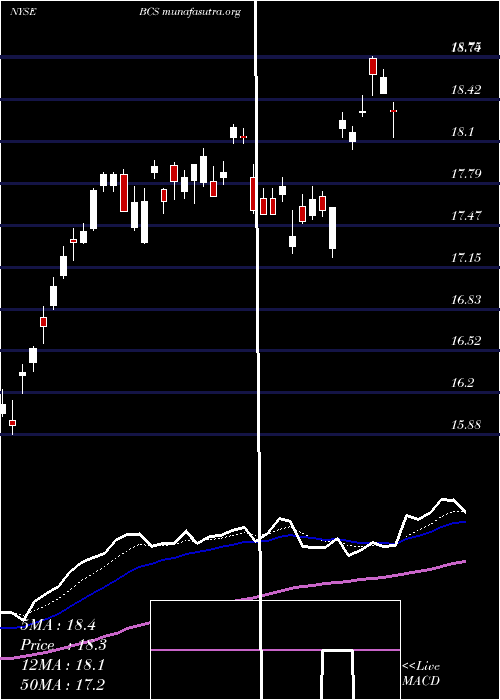Select the 15.88 price axis label
This screenshot has width=500, height=700.
coord(466,425)
